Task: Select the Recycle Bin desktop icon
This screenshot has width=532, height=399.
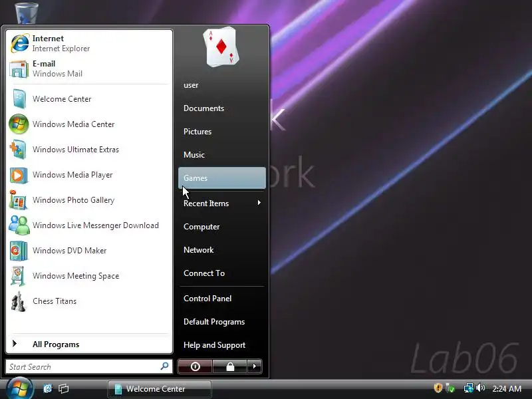Action: tap(27, 13)
